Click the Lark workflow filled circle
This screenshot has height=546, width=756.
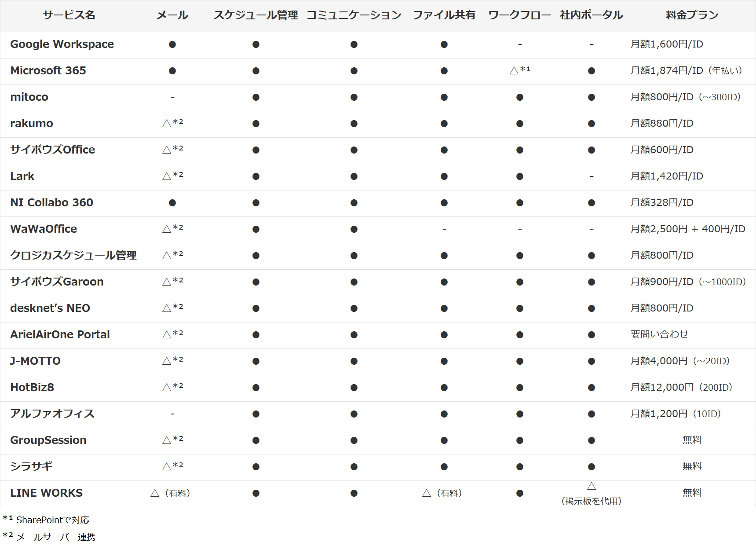click(520, 176)
